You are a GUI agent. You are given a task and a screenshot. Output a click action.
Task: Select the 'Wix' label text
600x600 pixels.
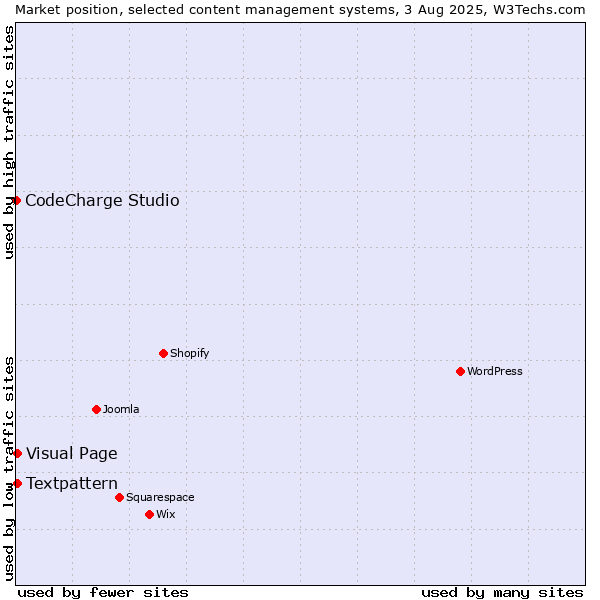click(166, 514)
